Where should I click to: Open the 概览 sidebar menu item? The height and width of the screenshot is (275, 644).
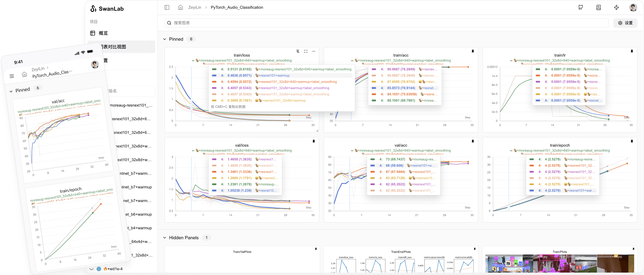point(121,33)
